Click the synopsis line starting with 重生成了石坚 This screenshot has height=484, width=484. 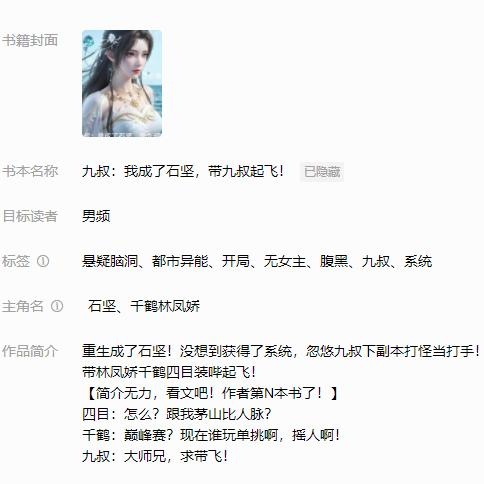[282, 351]
